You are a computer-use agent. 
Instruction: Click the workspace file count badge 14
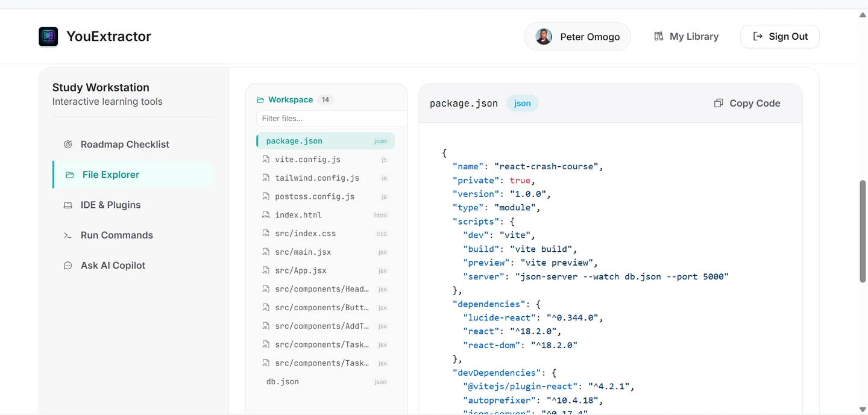[325, 100]
